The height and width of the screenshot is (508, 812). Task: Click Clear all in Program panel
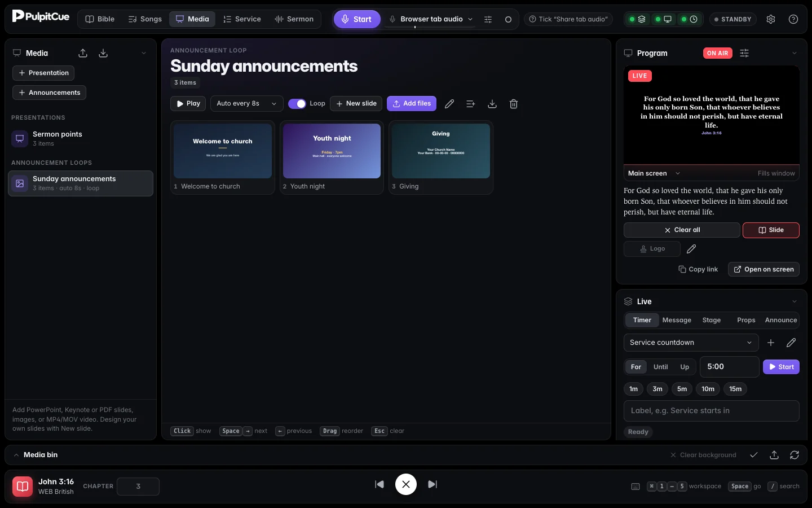682,230
